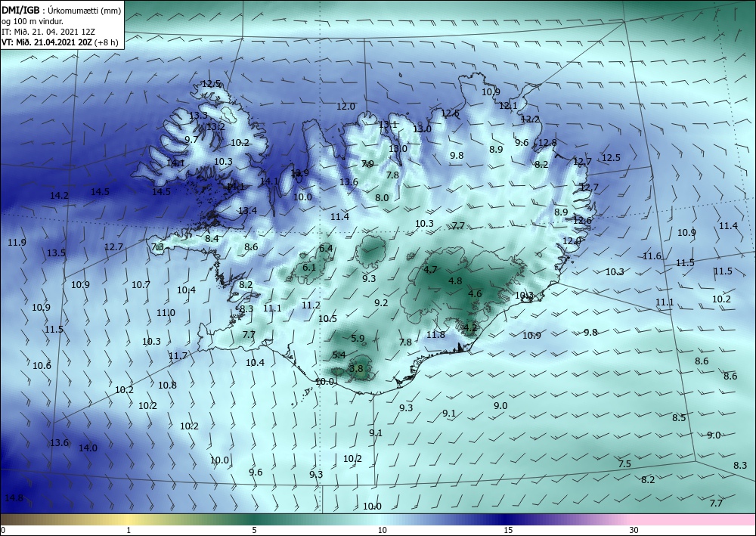Click the map value "11.6"
The height and width of the screenshot is (536, 756).
(652, 256)
